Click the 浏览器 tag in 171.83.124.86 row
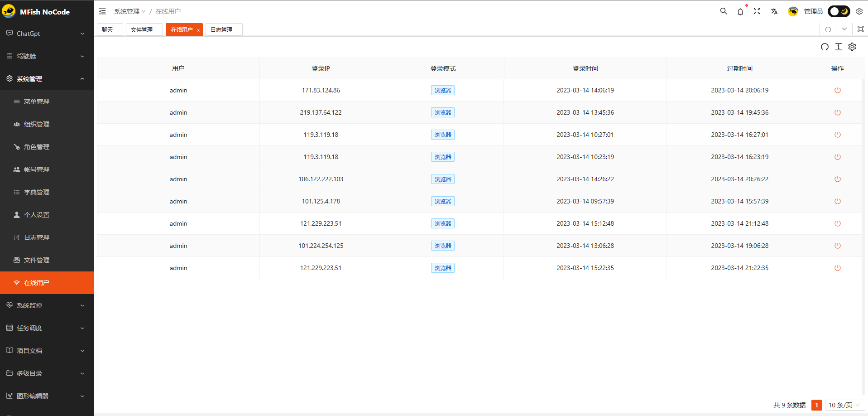This screenshot has height=416, width=868. [x=443, y=90]
